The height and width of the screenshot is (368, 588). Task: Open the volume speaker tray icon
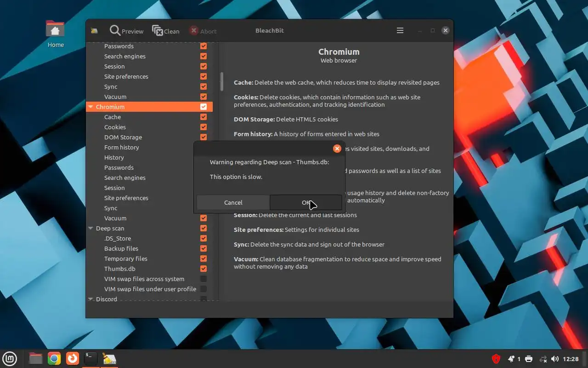(555, 359)
